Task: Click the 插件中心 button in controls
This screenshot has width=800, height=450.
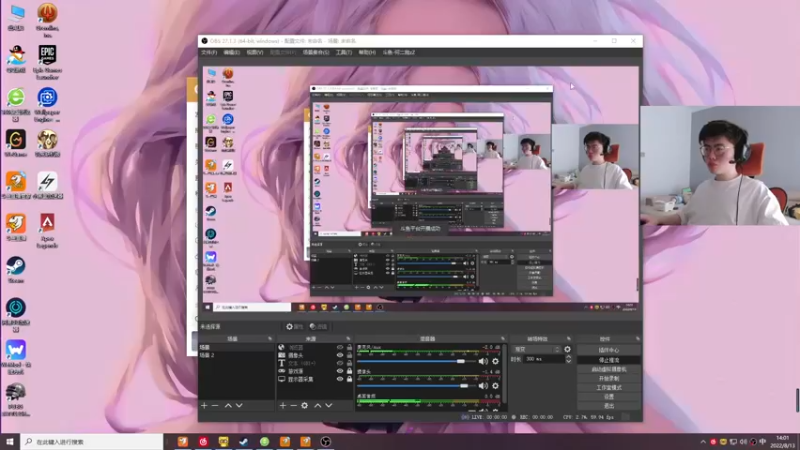Action: pyautogui.click(x=609, y=351)
